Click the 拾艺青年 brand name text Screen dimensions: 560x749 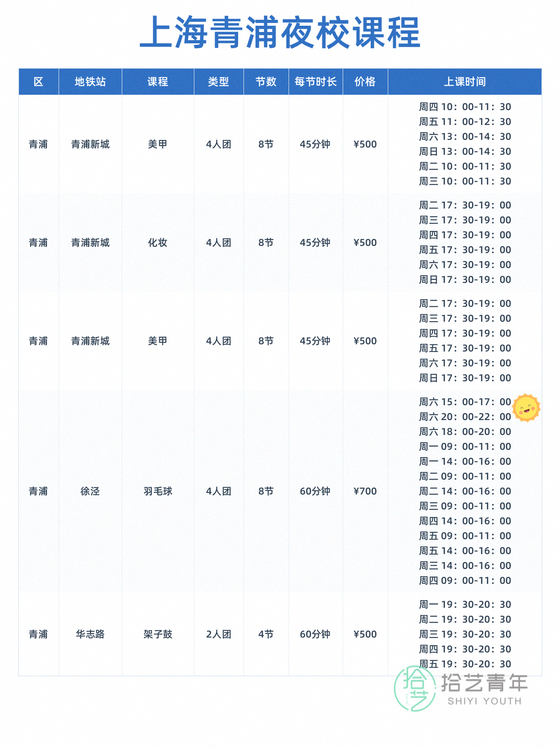pos(484,683)
